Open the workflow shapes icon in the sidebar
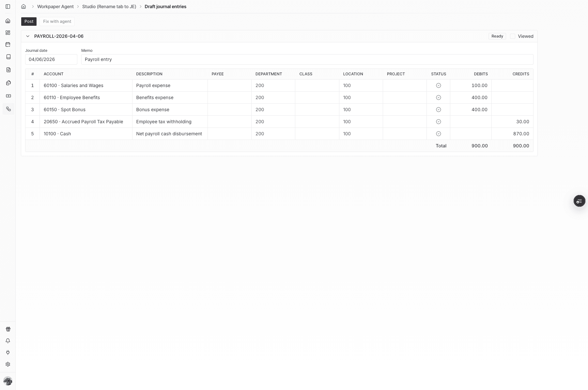Viewport: 588px width, 390px height. [x=8, y=109]
